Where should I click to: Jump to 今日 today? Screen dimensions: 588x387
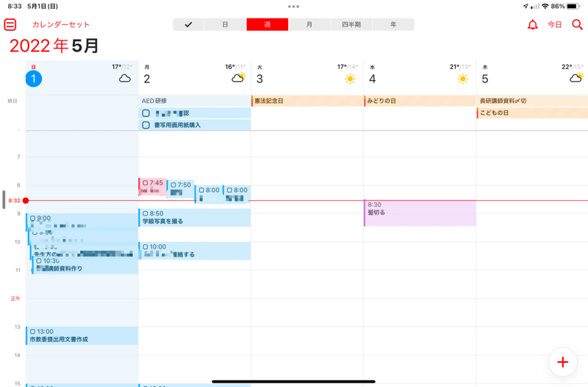[555, 25]
